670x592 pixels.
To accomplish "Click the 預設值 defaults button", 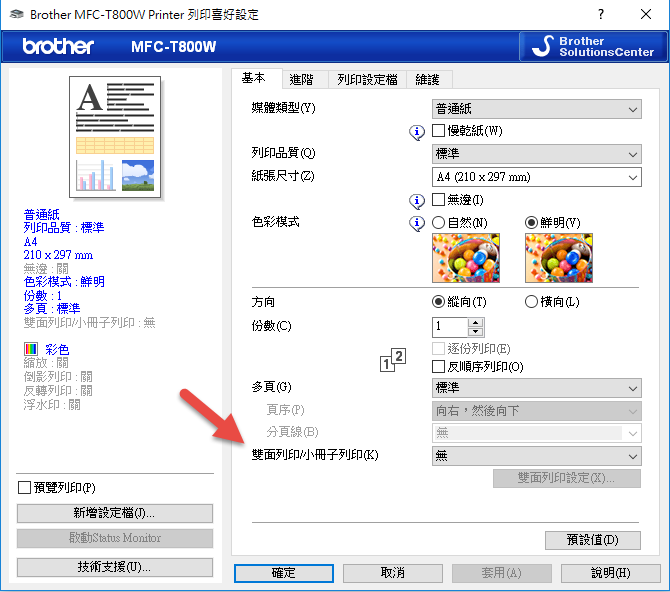I will [x=593, y=540].
